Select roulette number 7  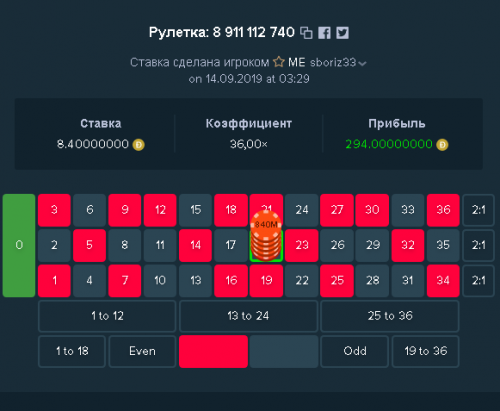(125, 281)
